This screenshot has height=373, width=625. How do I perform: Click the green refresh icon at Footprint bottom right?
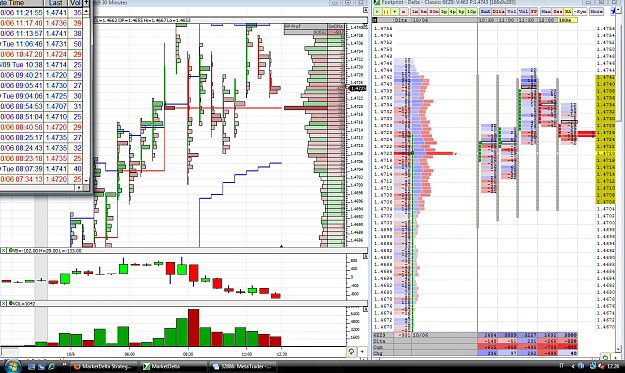click(x=605, y=357)
